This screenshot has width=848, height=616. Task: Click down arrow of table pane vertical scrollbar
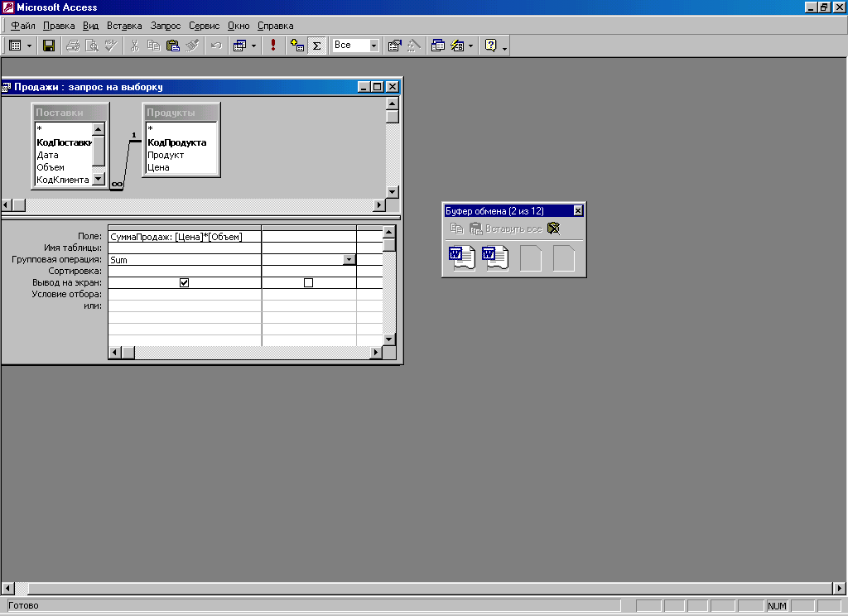coord(393,192)
